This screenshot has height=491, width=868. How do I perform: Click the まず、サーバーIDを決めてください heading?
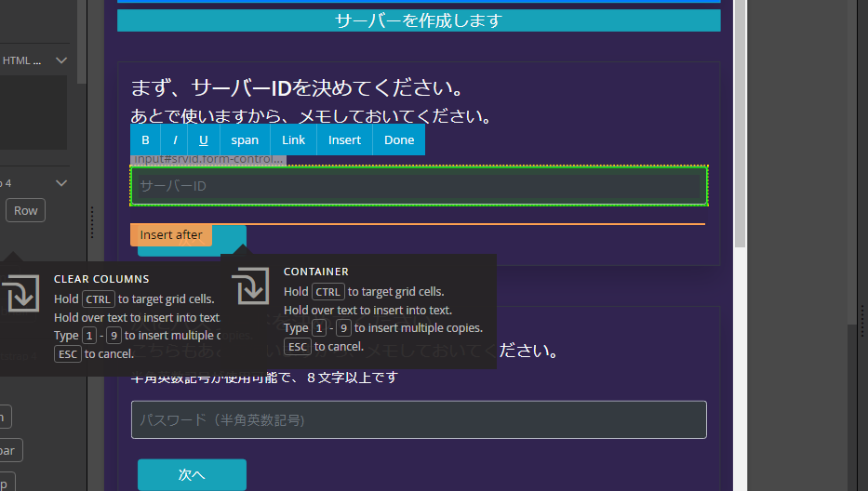point(298,87)
